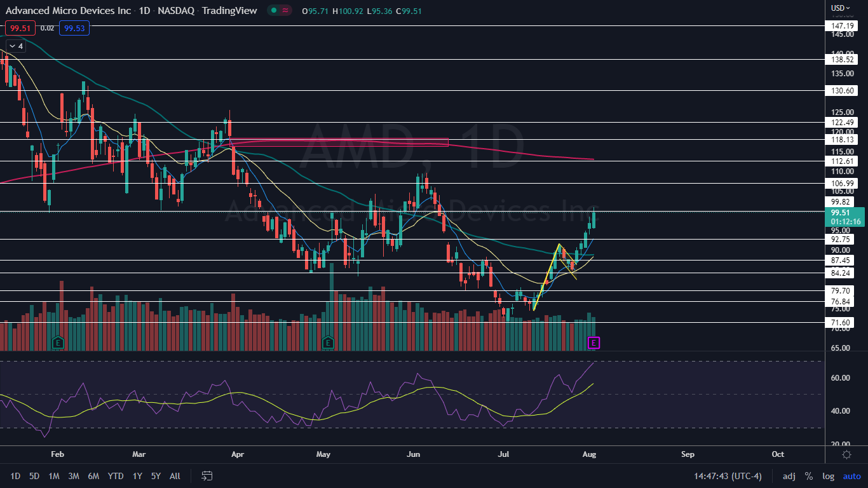
Task: Toggle adjusted data with adj
Action: click(x=789, y=475)
